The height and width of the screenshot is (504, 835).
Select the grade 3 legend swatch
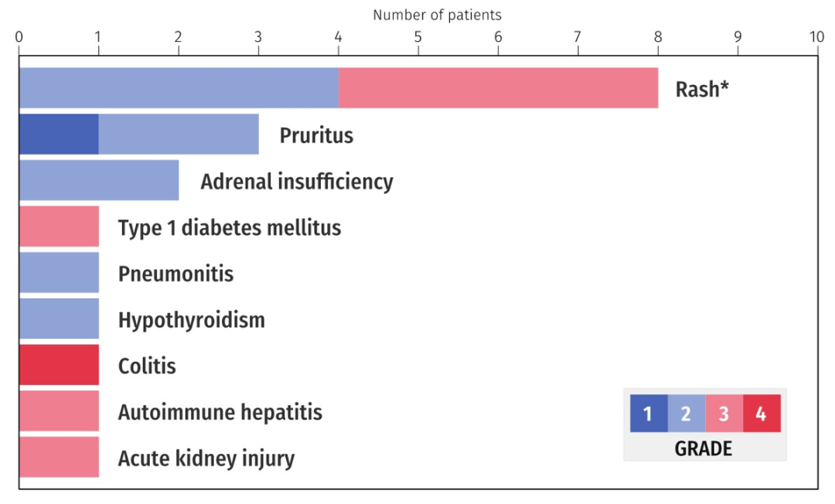(724, 414)
